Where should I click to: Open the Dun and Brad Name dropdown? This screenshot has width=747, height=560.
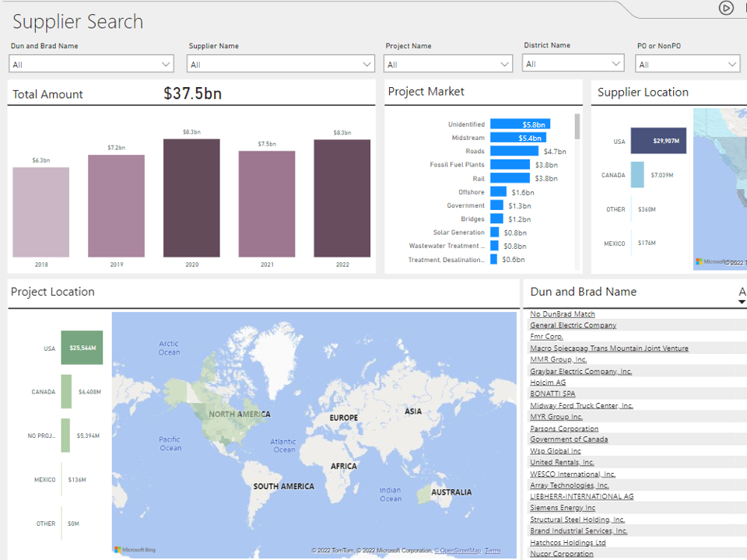coord(91,65)
